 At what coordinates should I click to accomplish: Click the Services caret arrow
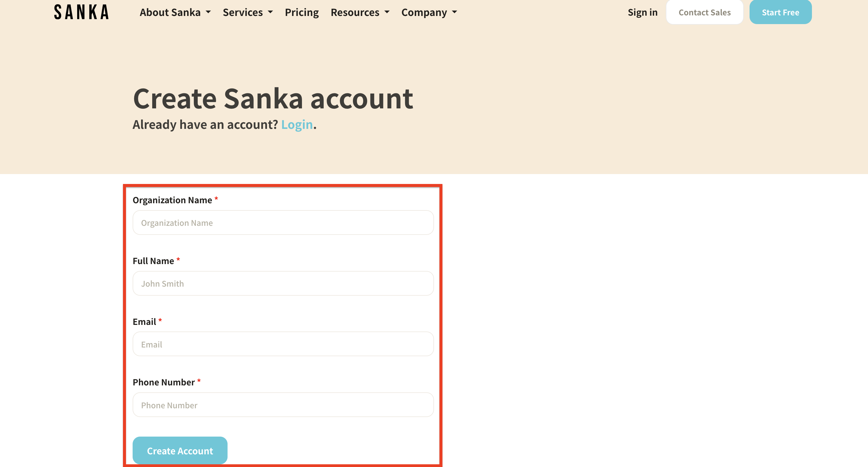point(270,12)
